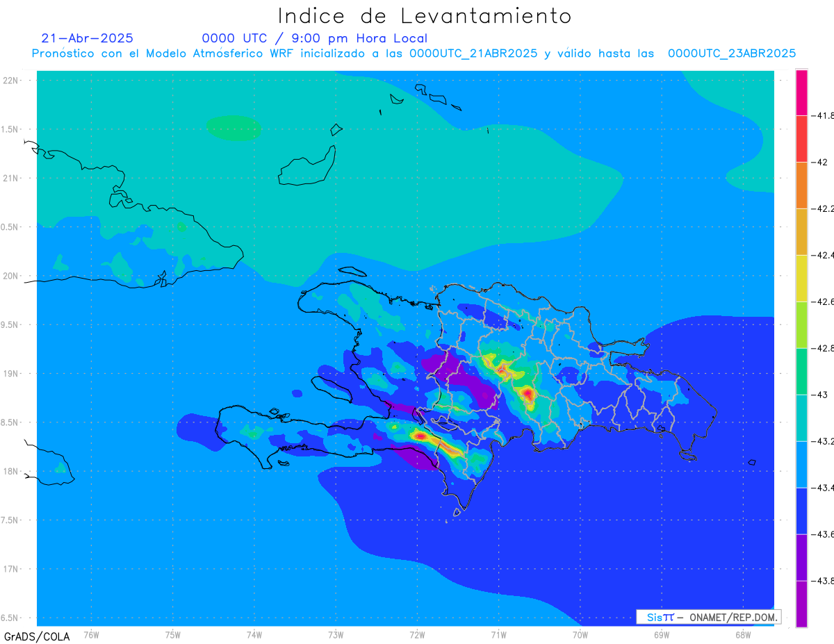The width and height of the screenshot is (834, 644).
Task: Click the '20N' latitude label
Action: tap(10, 276)
